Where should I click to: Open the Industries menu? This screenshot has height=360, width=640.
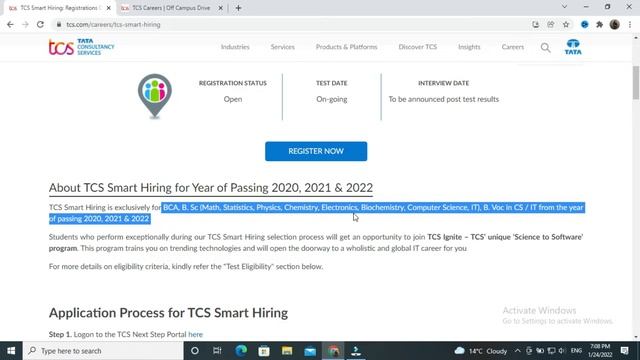235,47
